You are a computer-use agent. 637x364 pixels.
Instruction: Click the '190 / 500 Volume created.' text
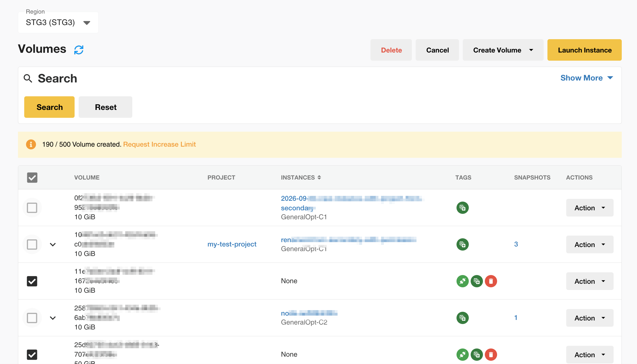pos(82,144)
